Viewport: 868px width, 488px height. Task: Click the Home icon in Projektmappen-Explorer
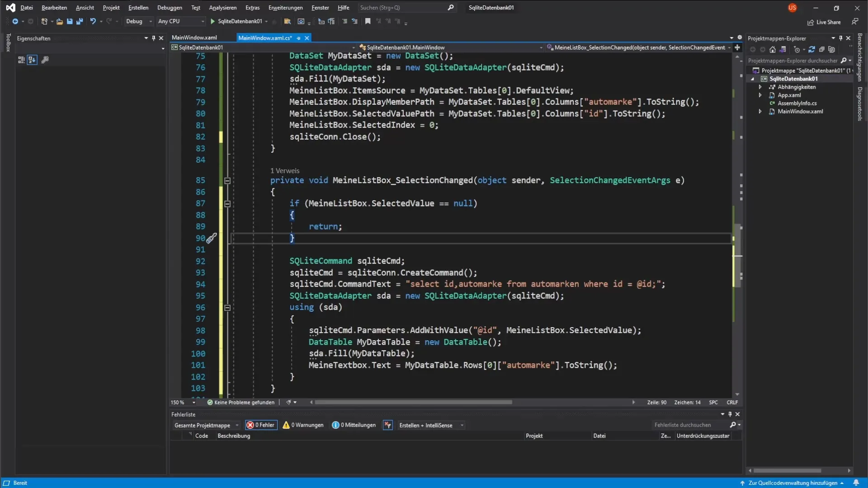tap(773, 50)
